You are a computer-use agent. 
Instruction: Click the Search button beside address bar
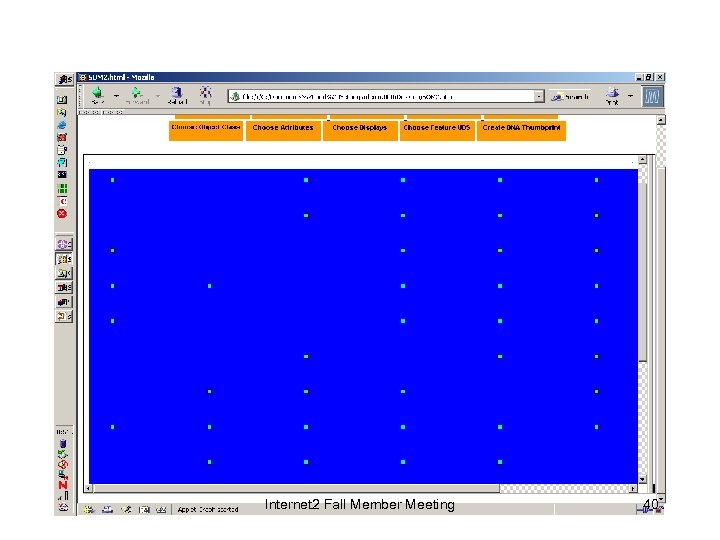point(570,96)
